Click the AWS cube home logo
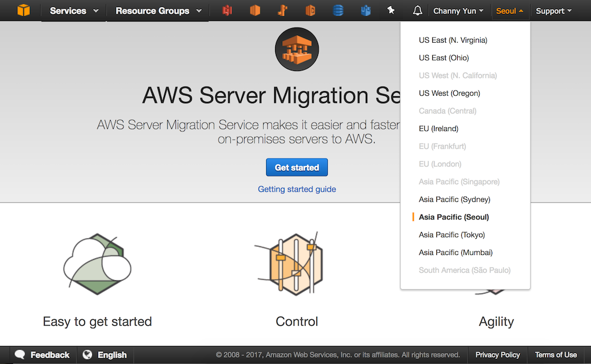 point(23,10)
